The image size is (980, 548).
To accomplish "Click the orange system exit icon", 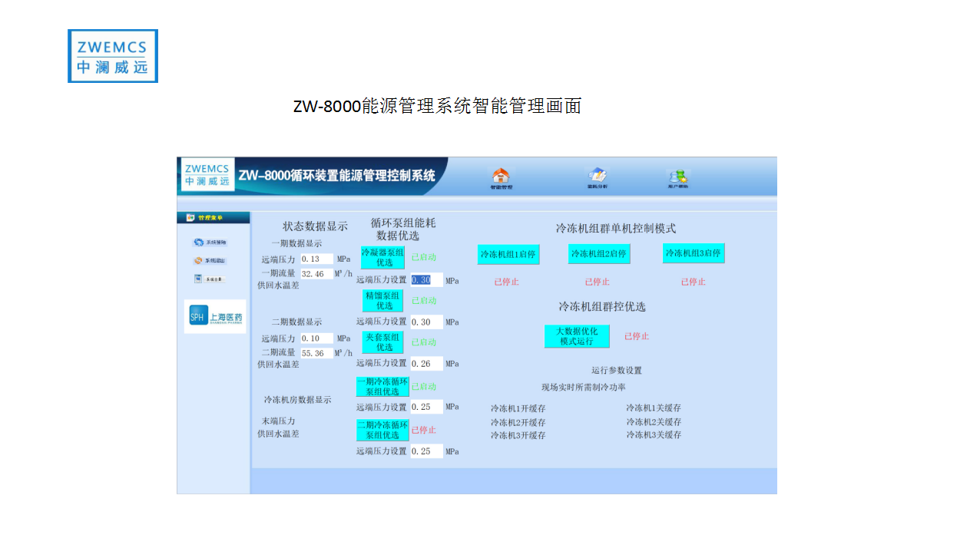I will point(198,261).
